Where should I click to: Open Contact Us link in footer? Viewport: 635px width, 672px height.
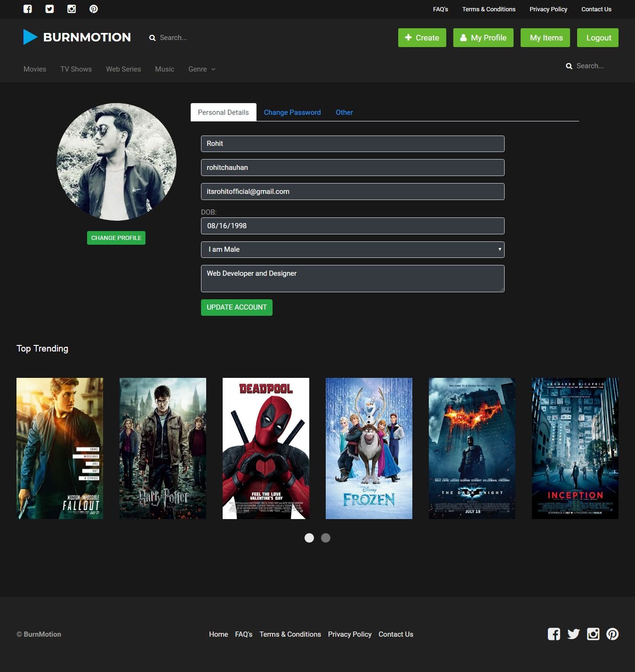pos(396,634)
